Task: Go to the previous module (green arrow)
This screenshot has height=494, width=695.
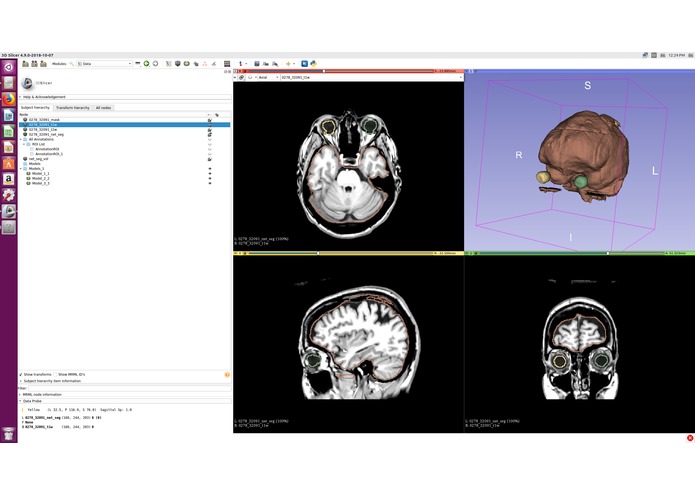Action: pos(146,64)
